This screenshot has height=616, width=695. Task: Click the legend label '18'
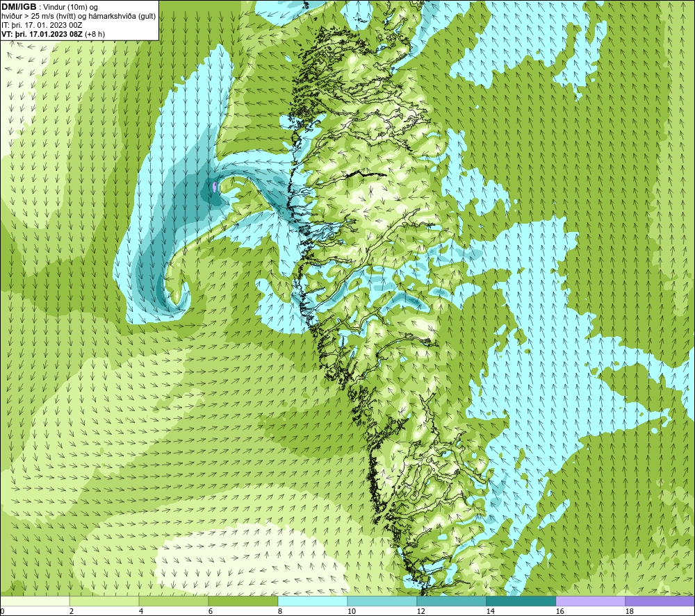(629, 612)
